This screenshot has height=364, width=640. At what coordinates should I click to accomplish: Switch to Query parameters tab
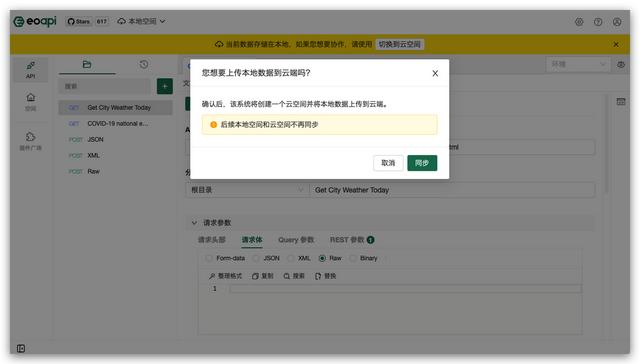pos(296,240)
